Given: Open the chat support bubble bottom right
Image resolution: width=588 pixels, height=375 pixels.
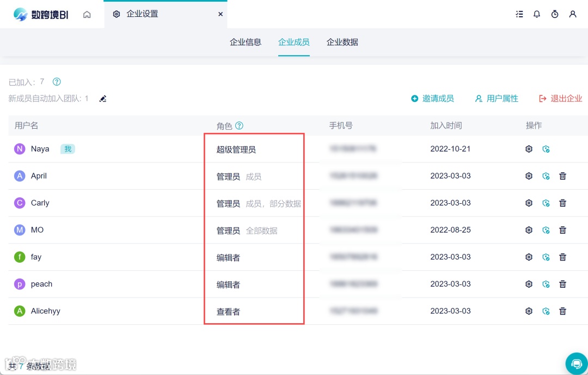Looking at the screenshot, I should point(577,363).
